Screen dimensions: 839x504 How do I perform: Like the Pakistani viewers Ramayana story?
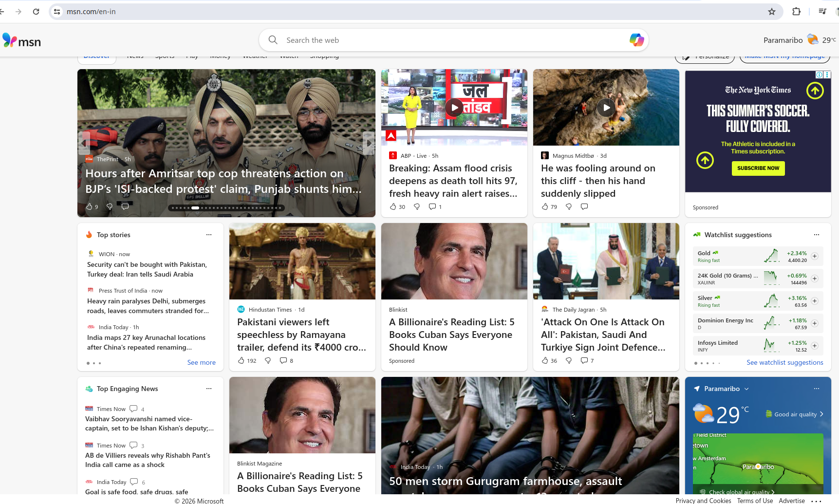(247, 360)
